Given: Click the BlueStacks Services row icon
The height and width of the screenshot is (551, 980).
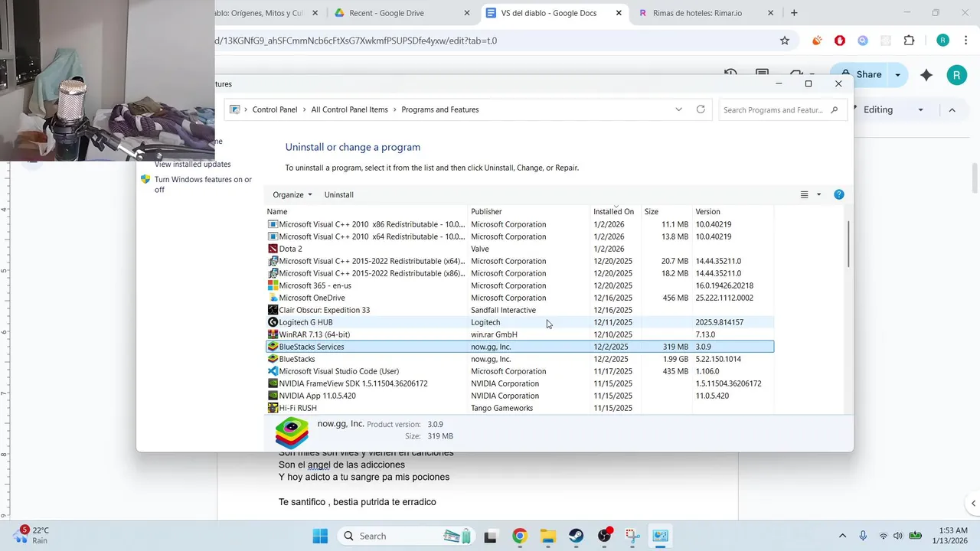Looking at the screenshot, I should click(273, 347).
